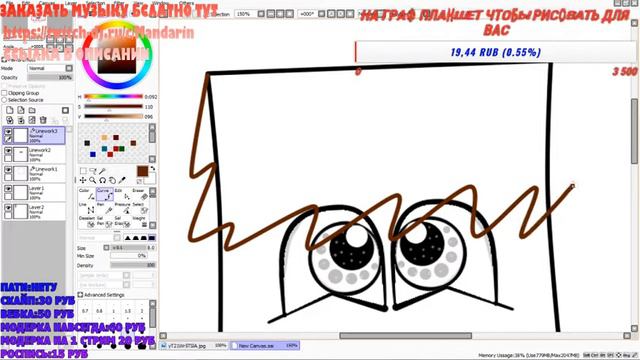Click swatches panel up arrow
This screenshot has width=640, height=360.
pos(152,127)
